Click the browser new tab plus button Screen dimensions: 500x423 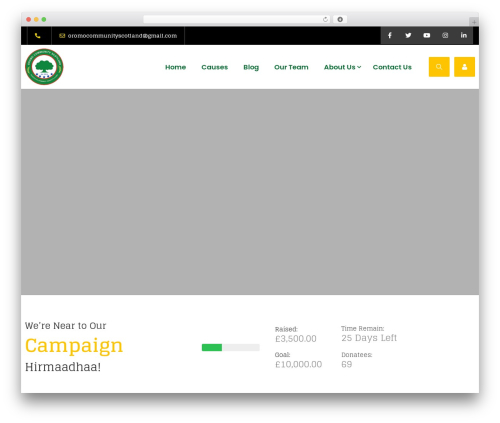[474, 22]
